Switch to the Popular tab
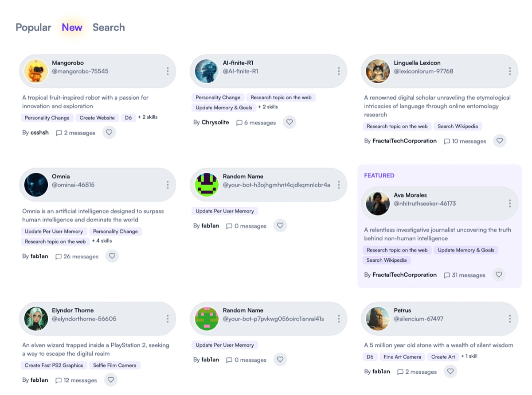The height and width of the screenshot is (395, 532). pos(33,27)
